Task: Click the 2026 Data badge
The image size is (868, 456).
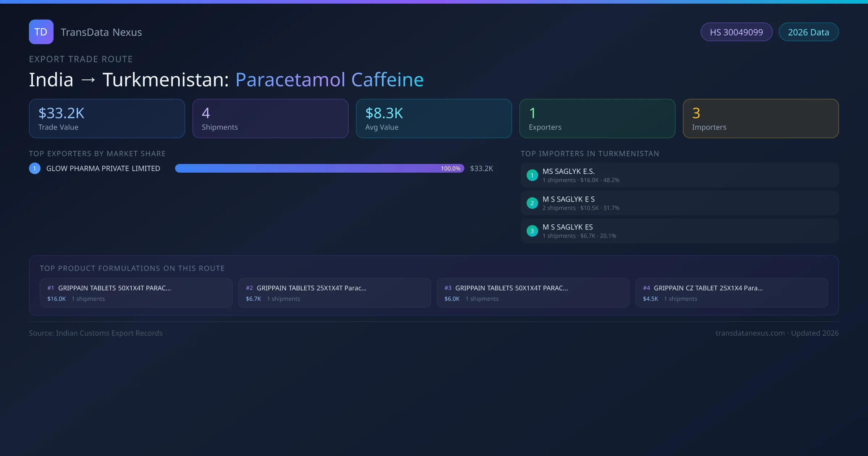Action: pos(808,32)
